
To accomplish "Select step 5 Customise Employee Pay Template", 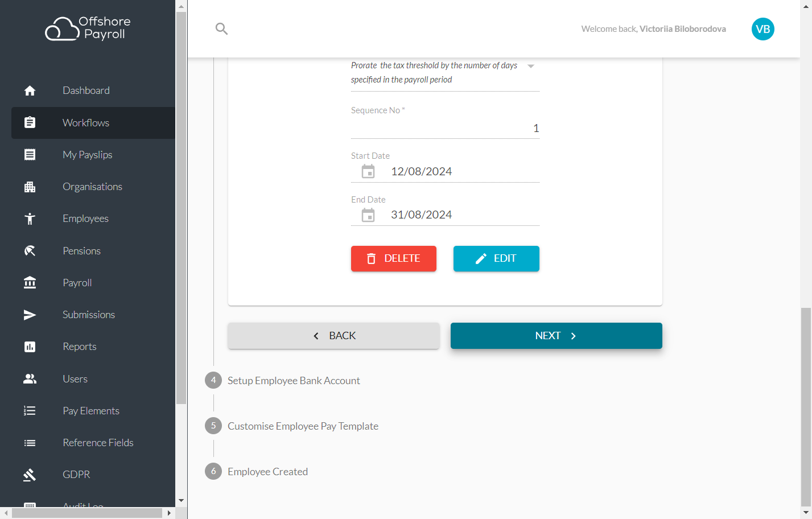I will [292, 426].
